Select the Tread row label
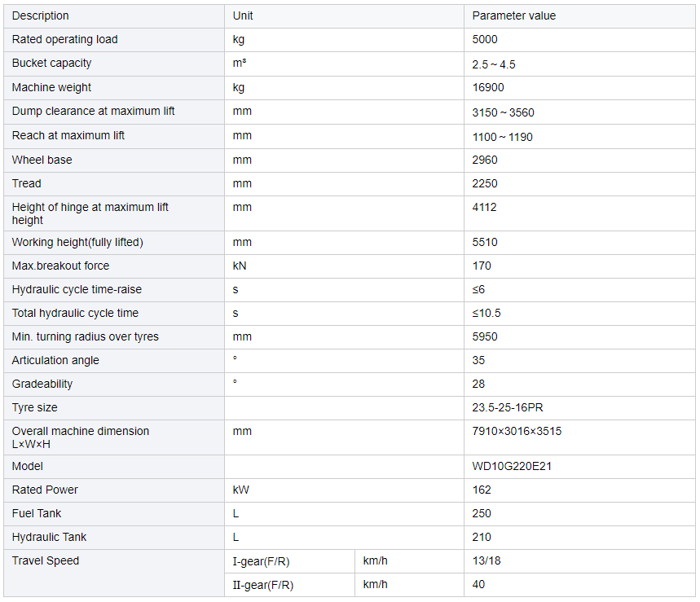 point(26,183)
